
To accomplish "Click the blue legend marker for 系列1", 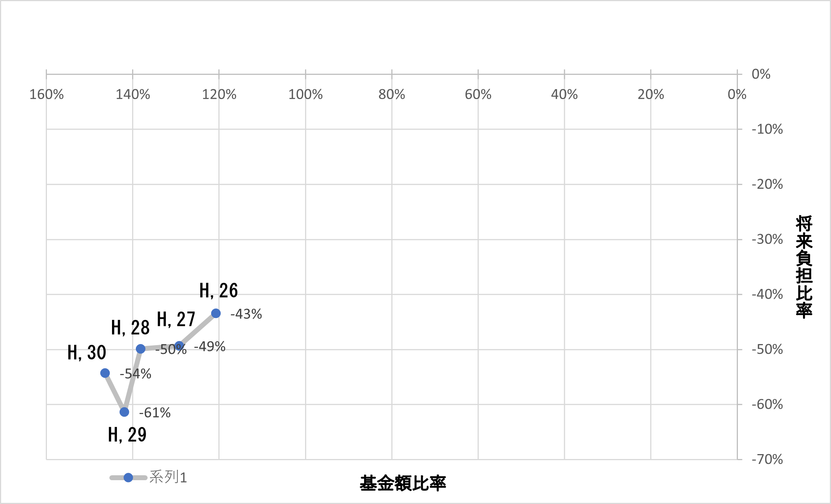I will point(128,478).
